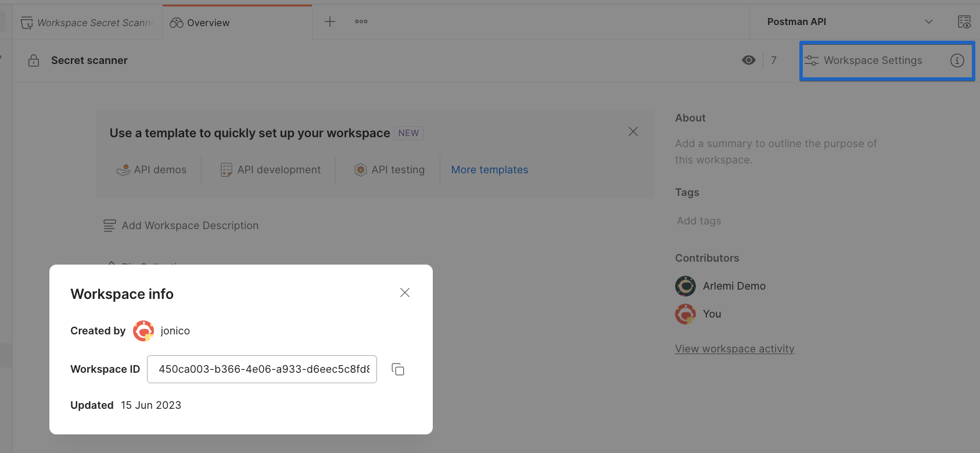
Task: Click the watcher count 7
Action: pos(774,60)
